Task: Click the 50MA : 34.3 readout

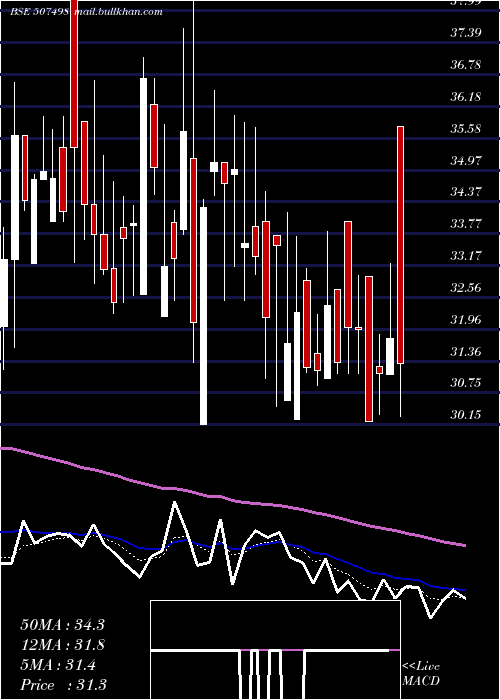Action: click(62, 625)
